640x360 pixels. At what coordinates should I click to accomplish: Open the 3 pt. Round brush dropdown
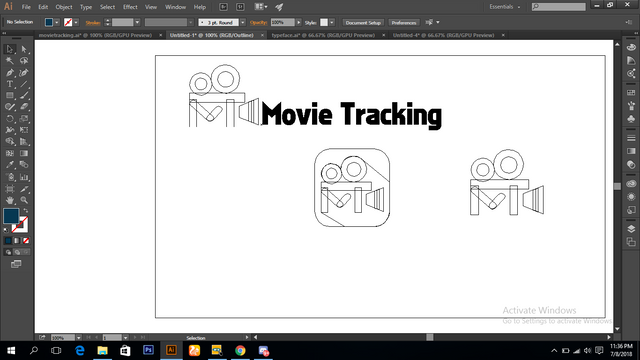(242, 22)
